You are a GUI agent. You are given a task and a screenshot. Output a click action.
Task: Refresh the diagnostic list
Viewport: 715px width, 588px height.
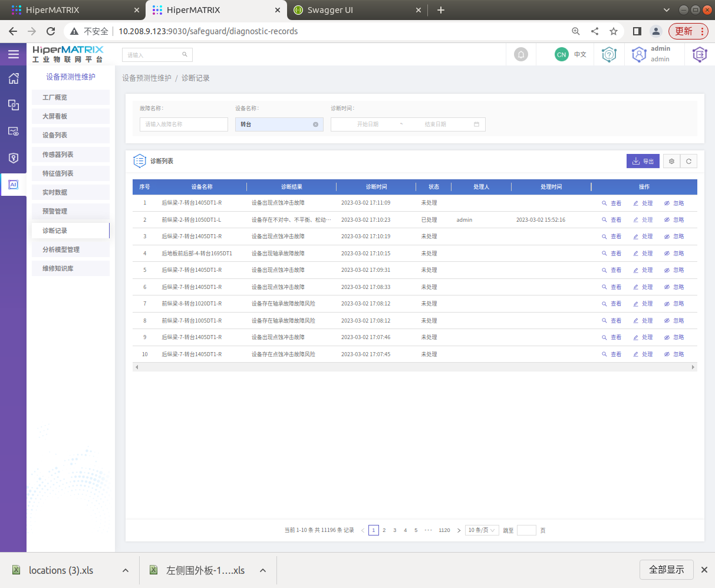tap(688, 161)
